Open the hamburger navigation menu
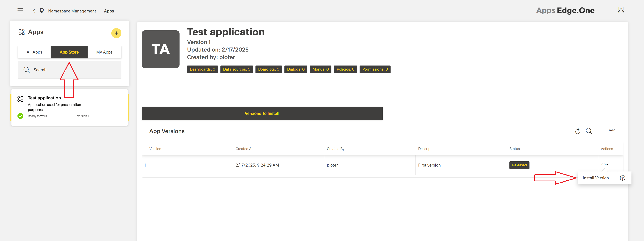This screenshot has height=241, width=644. pyautogui.click(x=20, y=10)
